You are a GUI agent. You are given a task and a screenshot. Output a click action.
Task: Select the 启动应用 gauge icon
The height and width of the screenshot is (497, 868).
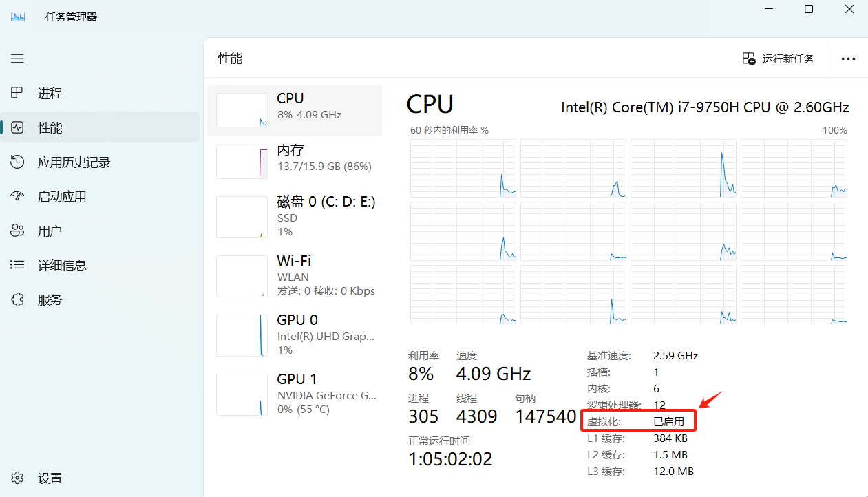17,196
